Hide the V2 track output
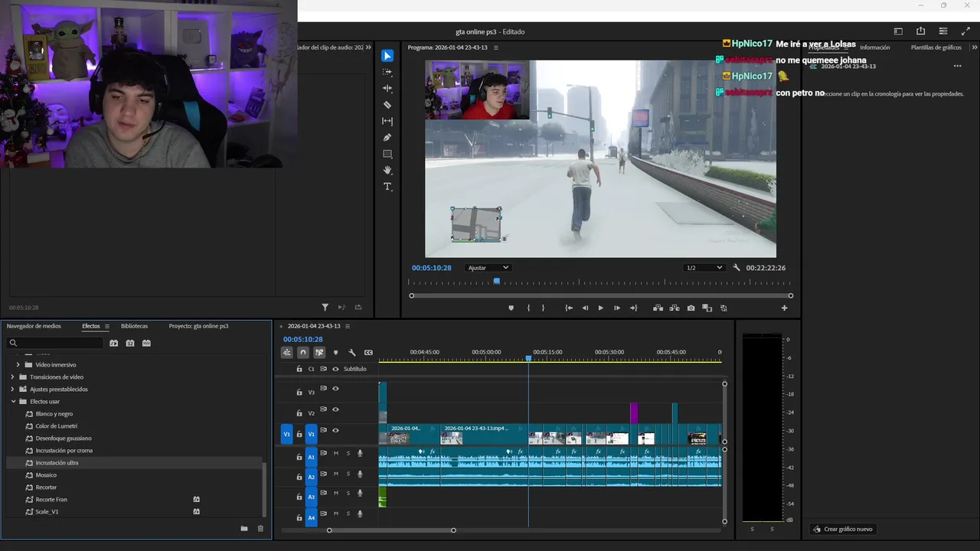Image resolution: width=980 pixels, height=551 pixels. tap(335, 409)
